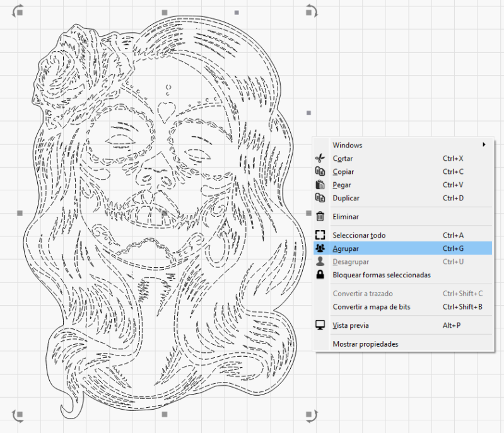Select Duplicar in the context menu
The height and width of the screenshot is (433, 504).
coord(346,198)
